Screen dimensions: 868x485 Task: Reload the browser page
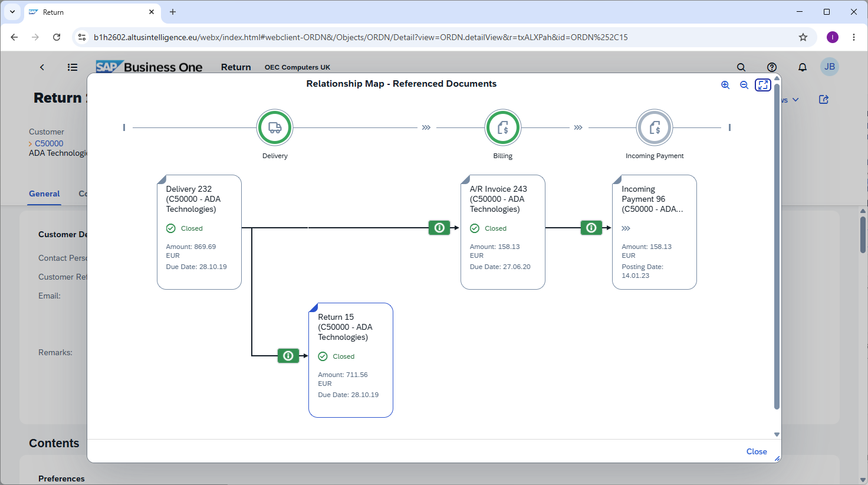tap(57, 37)
